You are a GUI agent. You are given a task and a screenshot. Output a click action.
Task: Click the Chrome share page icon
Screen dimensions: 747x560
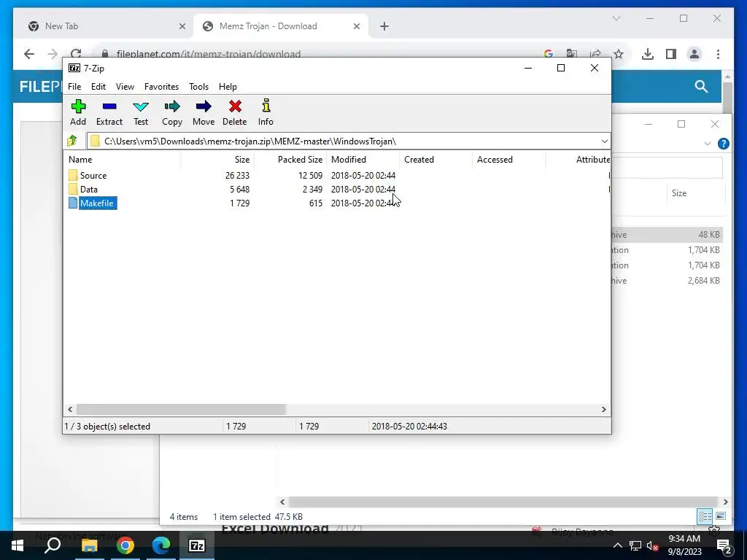click(x=595, y=54)
